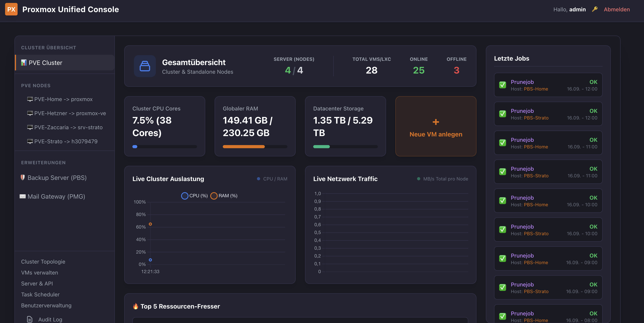Click the Cluster CPU Cores progress bar
Screen dimensions: 644x323
(x=164, y=146)
